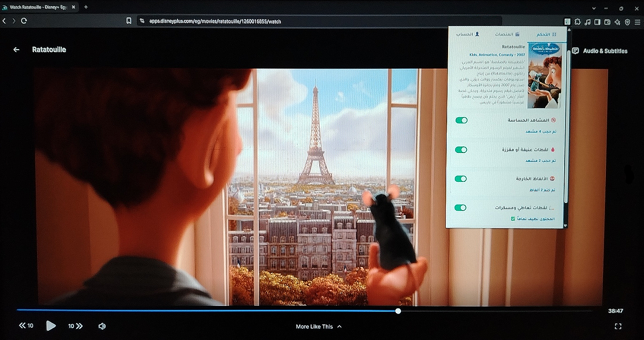644x340 pixels.
Task: Click the تم كتم 2 ألفاظ link
Action: point(541,190)
